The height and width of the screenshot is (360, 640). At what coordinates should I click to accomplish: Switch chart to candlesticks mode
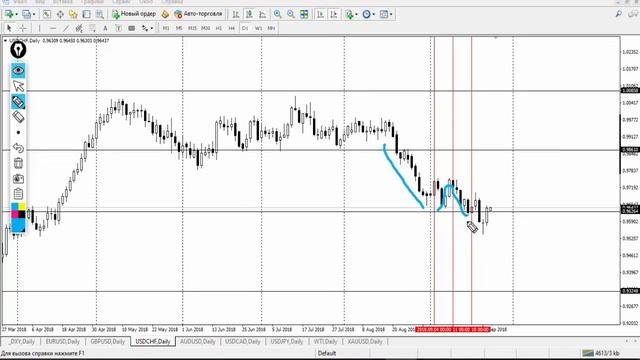[249, 14]
